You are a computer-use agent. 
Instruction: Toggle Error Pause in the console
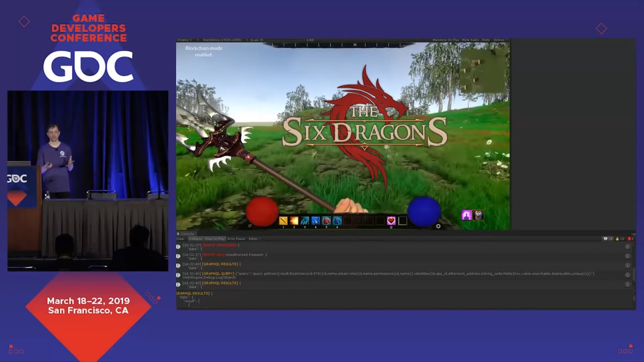point(236,239)
